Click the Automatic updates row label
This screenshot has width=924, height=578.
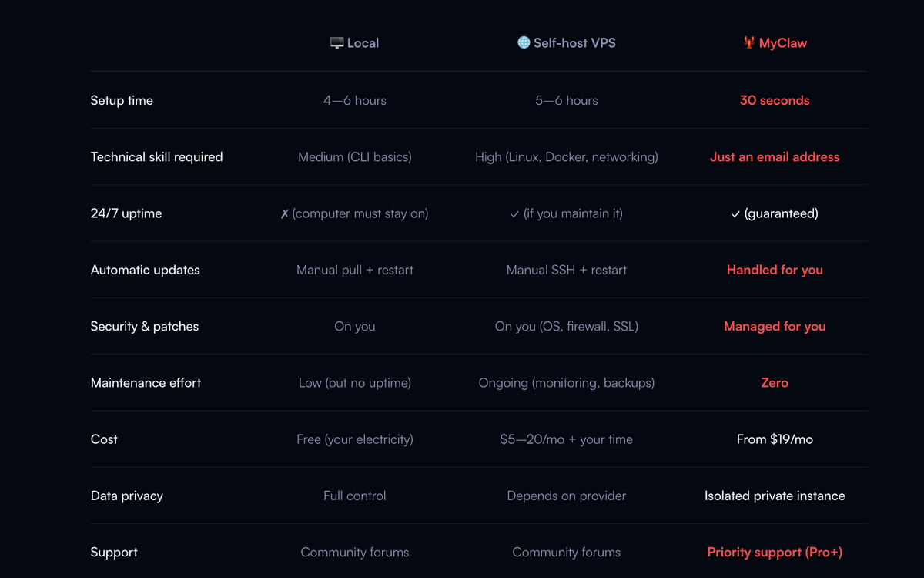(x=146, y=270)
